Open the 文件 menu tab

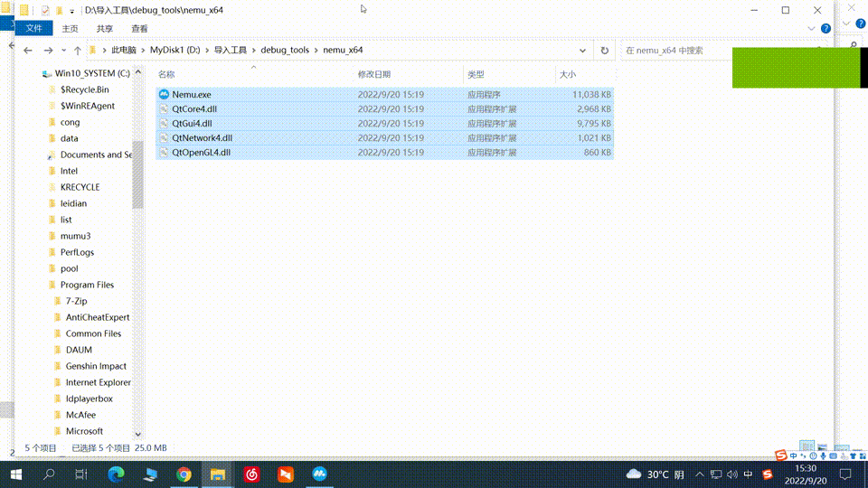(33, 28)
